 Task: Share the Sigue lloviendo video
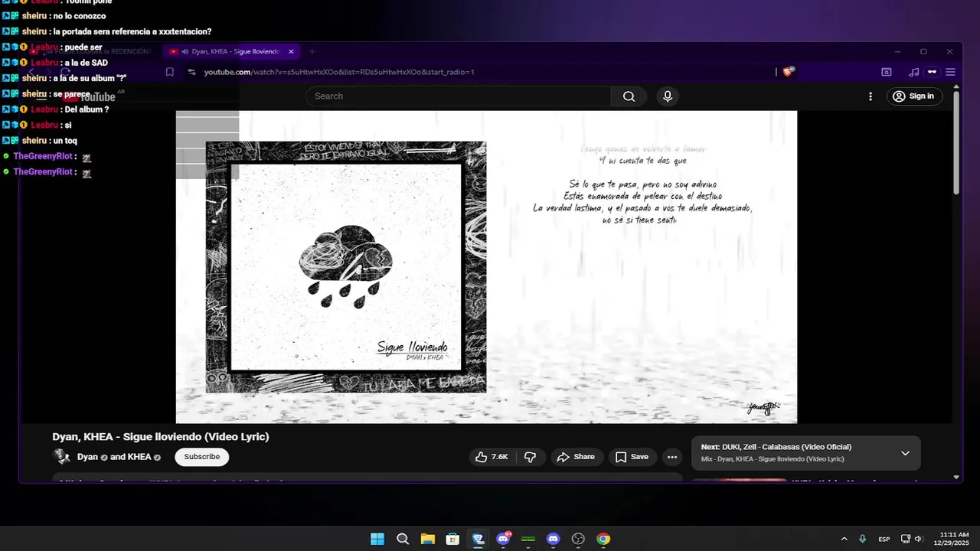click(x=576, y=457)
